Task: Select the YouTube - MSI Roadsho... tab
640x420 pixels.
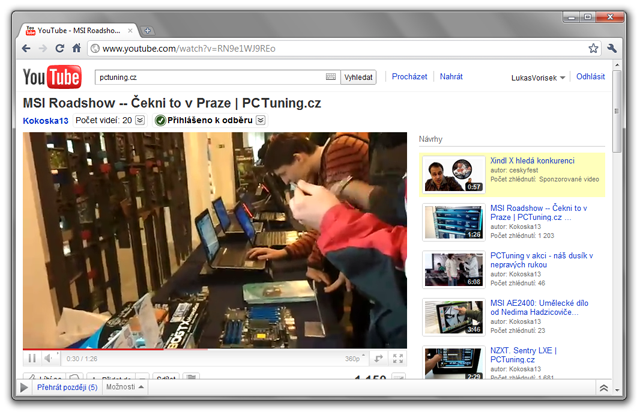Action: (x=79, y=31)
